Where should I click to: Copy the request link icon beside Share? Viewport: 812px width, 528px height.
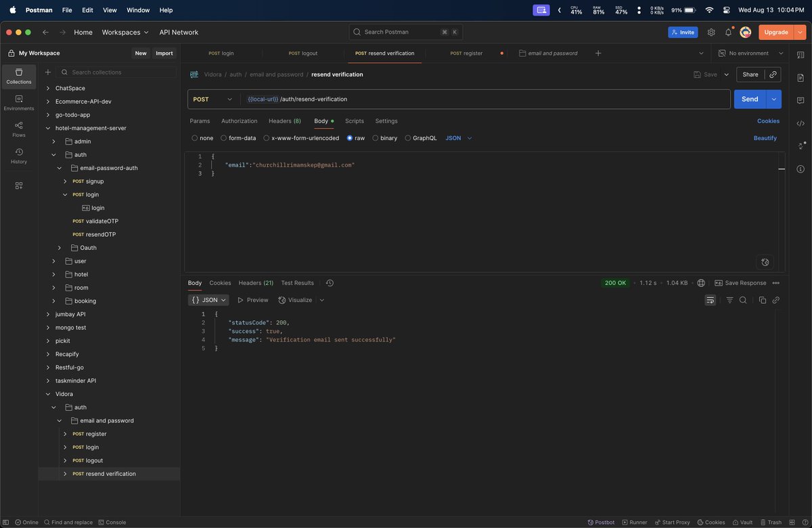773,74
